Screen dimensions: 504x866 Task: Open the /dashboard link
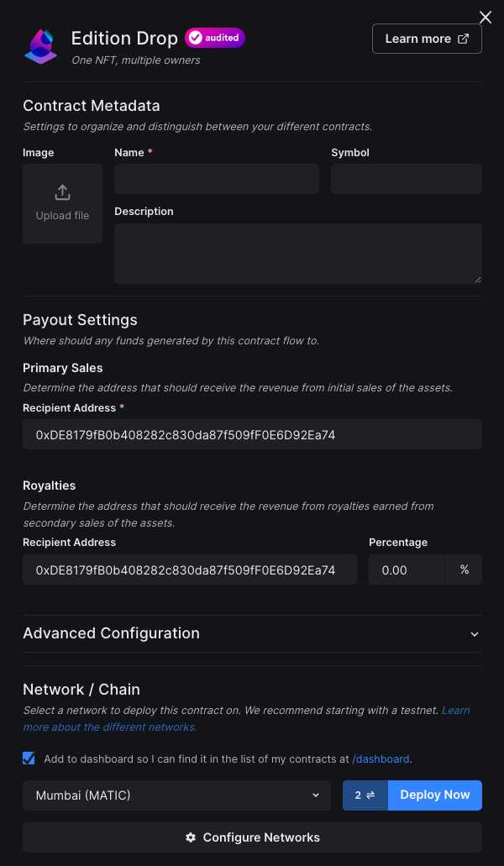pyautogui.click(x=381, y=758)
